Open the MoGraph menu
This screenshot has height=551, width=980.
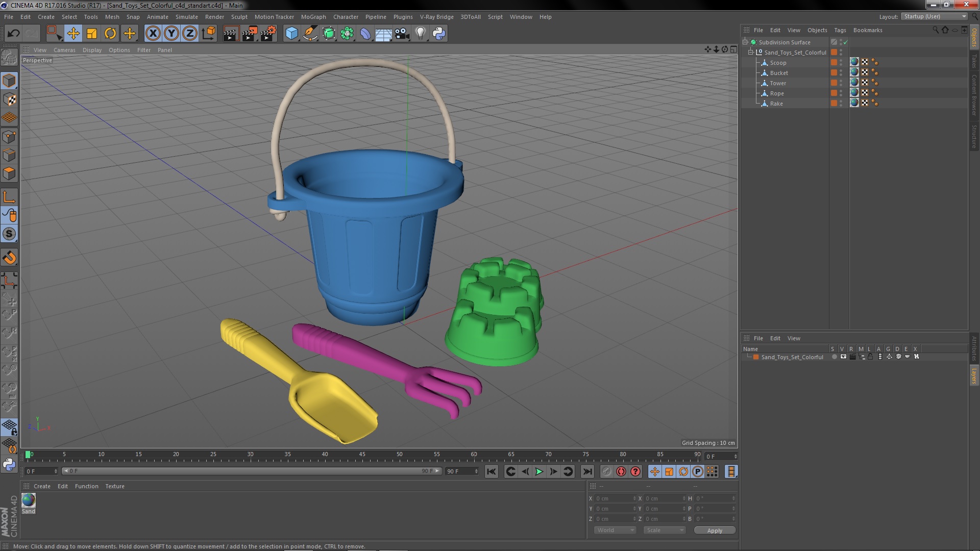point(313,17)
